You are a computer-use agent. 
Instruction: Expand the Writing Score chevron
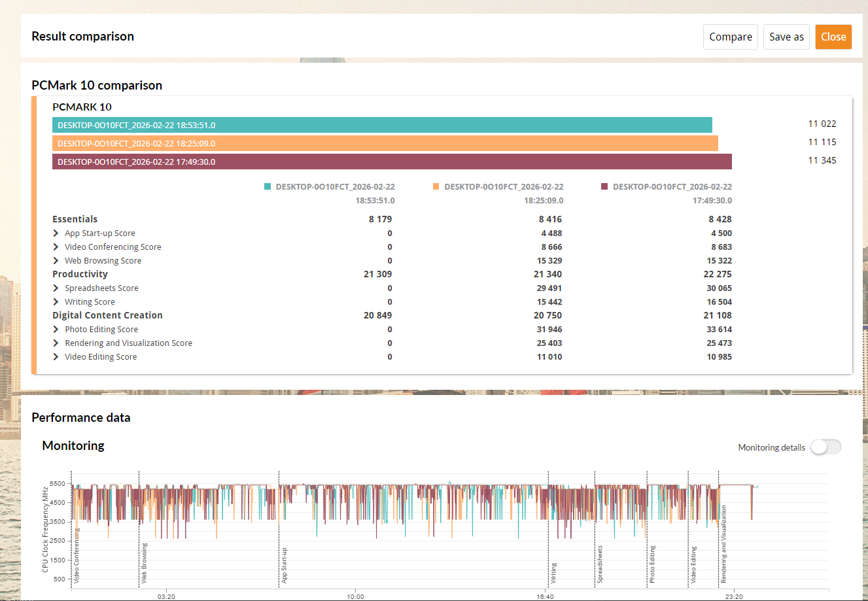[x=56, y=301]
